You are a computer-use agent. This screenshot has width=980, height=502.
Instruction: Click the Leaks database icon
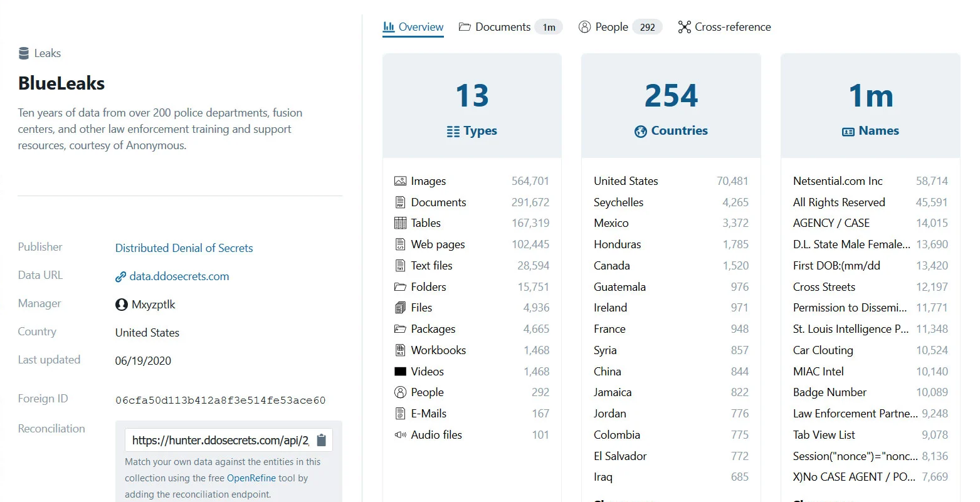pyautogui.click(x=24, y=53)
